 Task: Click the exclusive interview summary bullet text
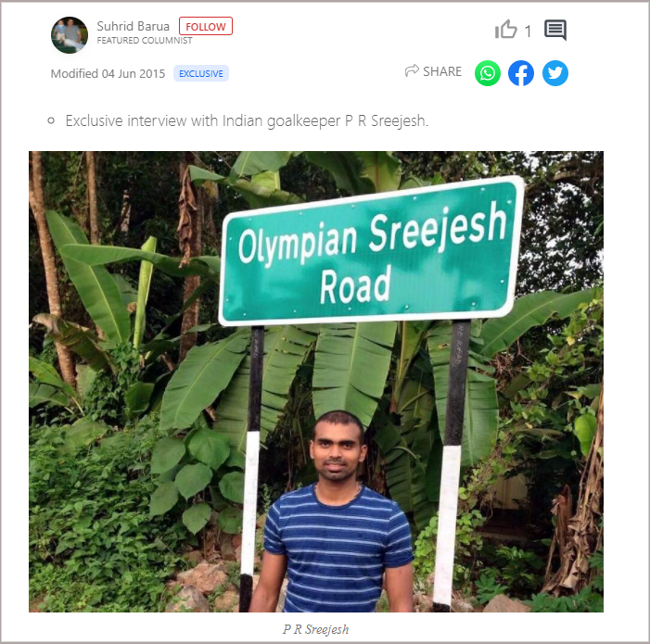pyautogui.click(x=247, y=121)
